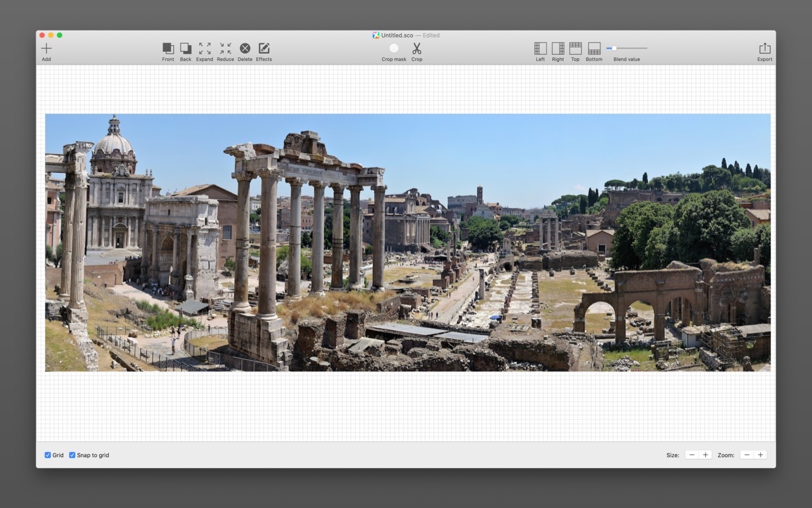Viewport: 812px width, 508px height.
Task: Send image to Back
Action: pyautogui.click(x=186, y=49)
